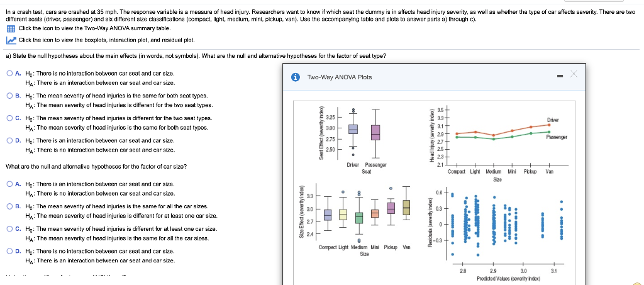Click the info icon beside Two-Way ANOVA Plots

pyautogui.click(x=294, y=77)
